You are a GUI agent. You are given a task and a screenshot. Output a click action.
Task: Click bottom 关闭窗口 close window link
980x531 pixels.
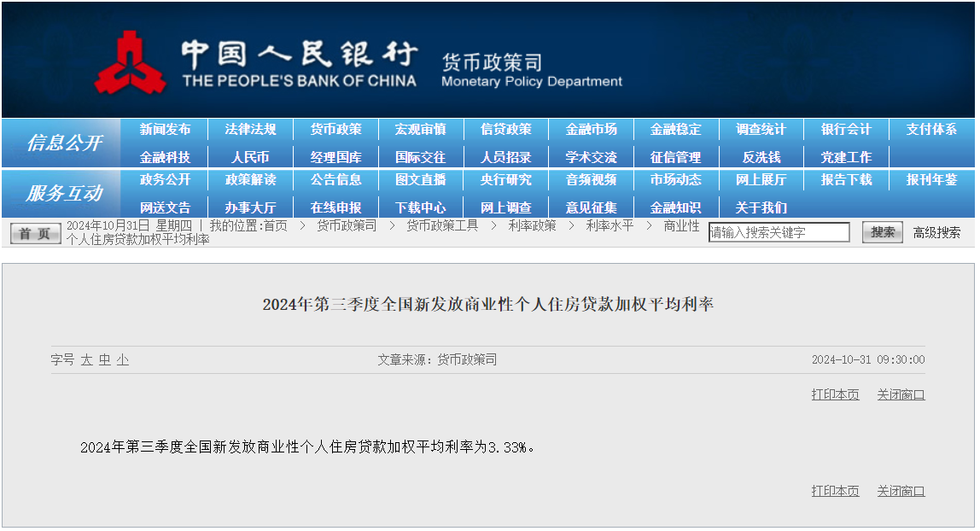[x=901, y=491]
